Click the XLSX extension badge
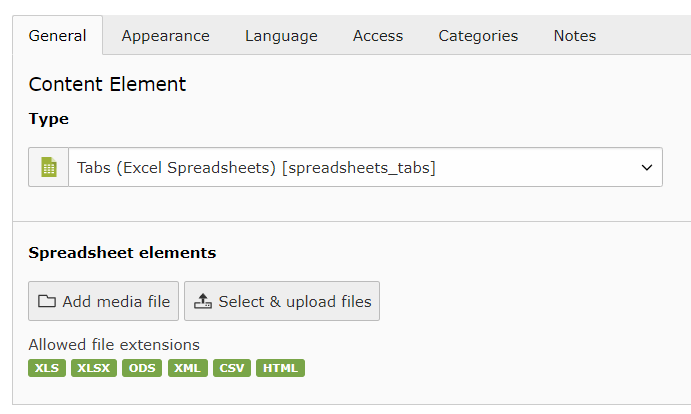The height and width of the screenshot is (414, 691). (x=94, y=368)
